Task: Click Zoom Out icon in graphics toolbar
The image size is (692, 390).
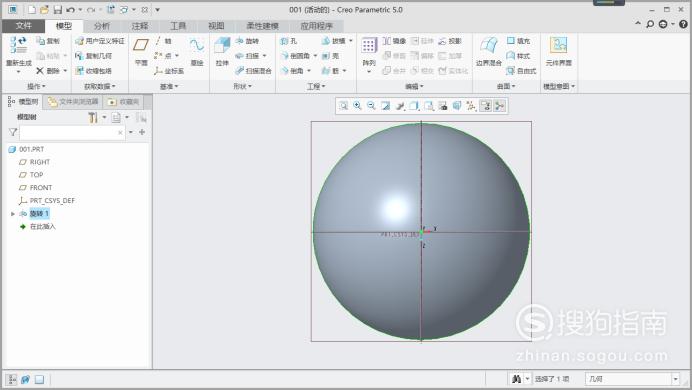Action: tap(371, 106)
